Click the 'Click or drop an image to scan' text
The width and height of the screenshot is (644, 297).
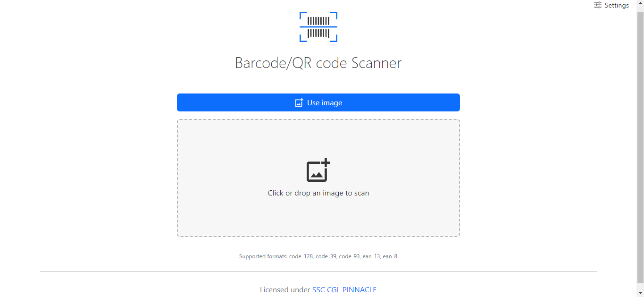click(318, 193)
